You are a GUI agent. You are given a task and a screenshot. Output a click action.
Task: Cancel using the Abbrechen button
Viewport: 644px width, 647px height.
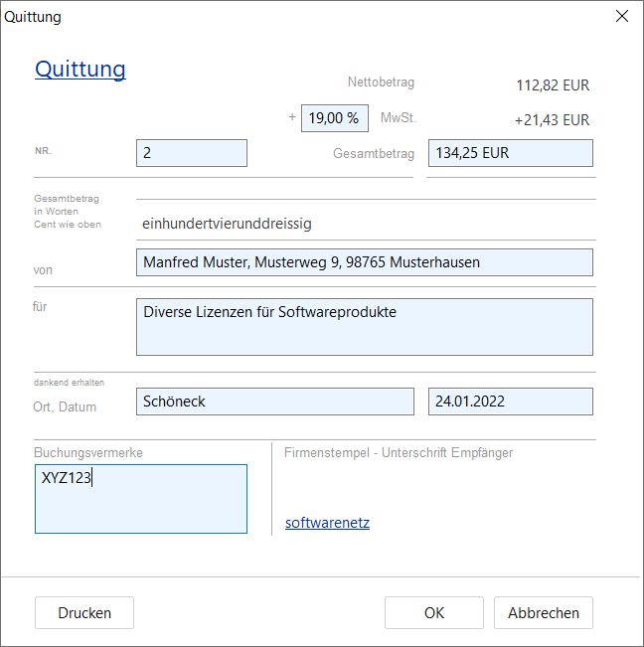(x=543, y=612)
